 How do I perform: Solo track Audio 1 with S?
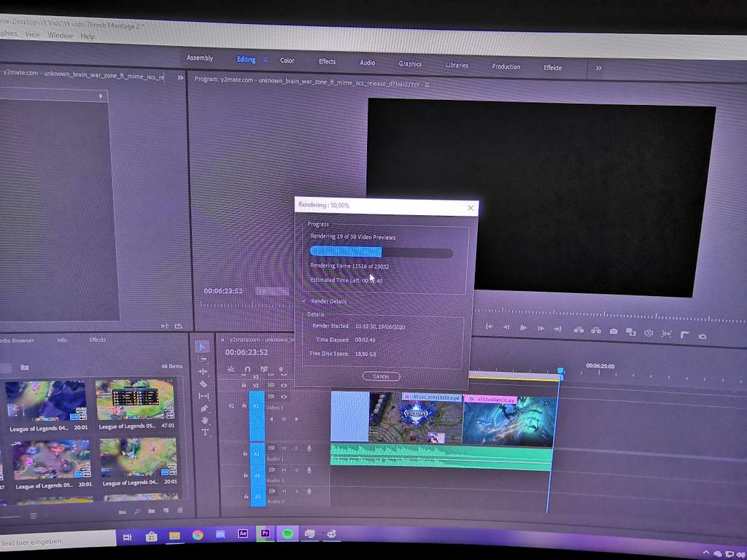[296, 448]
